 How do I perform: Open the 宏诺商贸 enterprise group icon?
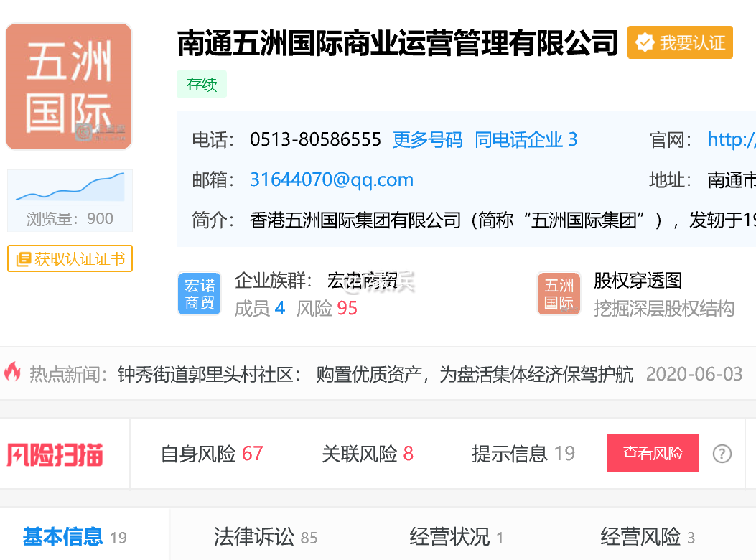coord(199,294)
